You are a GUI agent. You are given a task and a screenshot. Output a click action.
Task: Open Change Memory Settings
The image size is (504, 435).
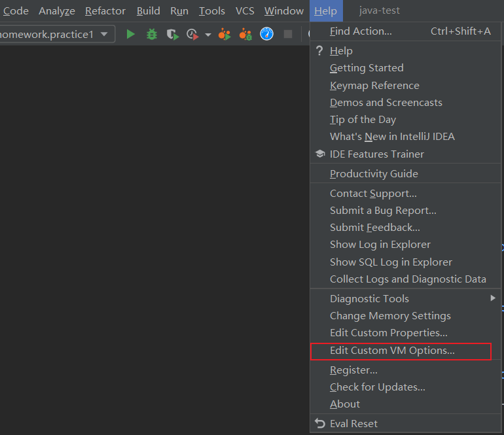click(405, 316)
